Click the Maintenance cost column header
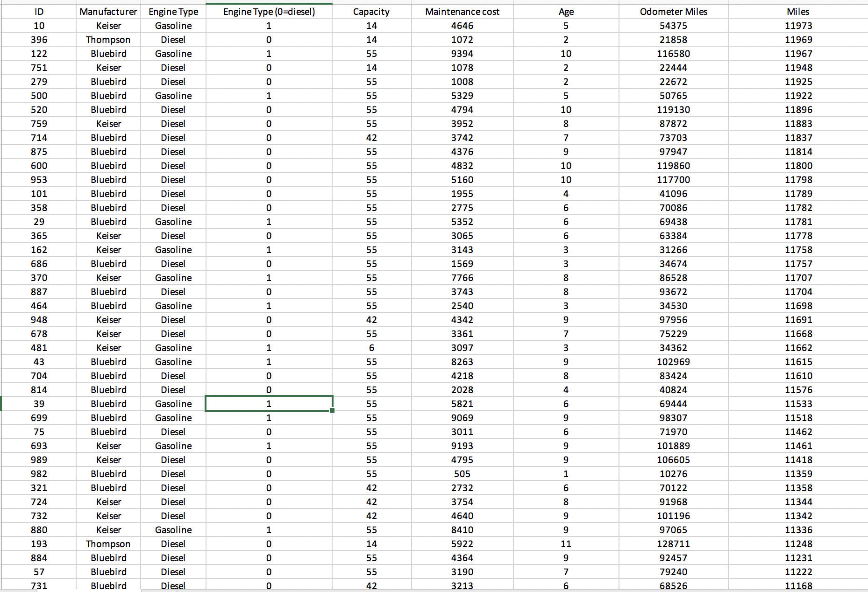This screenshot has width=868, height=592. point(462,12)
